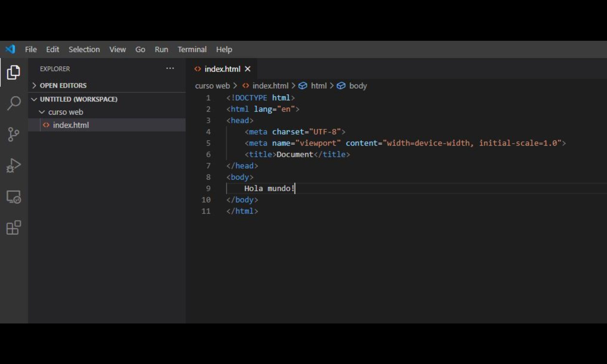Open Explorer more actions ellipsis
607x364 pixels.
tap(170, 68)
